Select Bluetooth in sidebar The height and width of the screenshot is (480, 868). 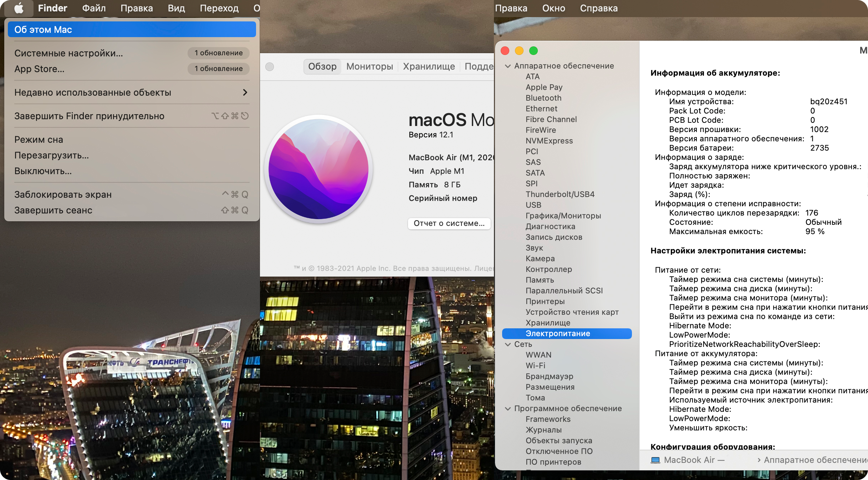point(543,98)
